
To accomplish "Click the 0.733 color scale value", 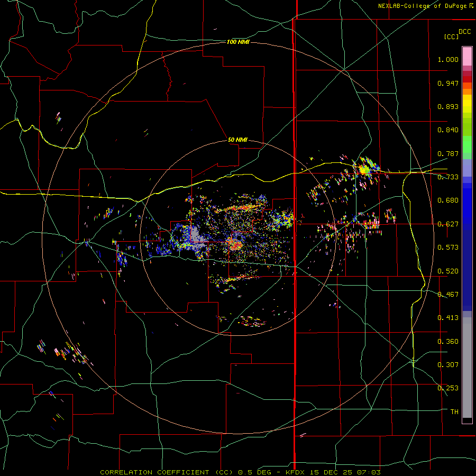I will tap(448, 177).
